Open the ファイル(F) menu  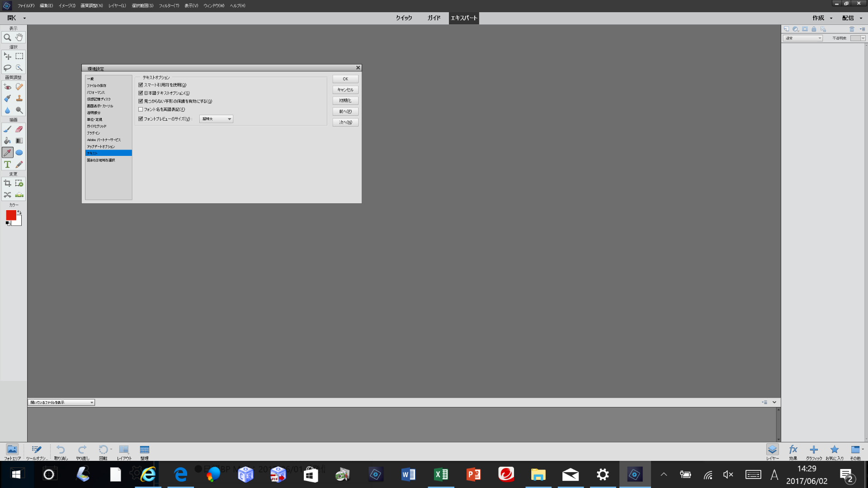coord(26,6)
